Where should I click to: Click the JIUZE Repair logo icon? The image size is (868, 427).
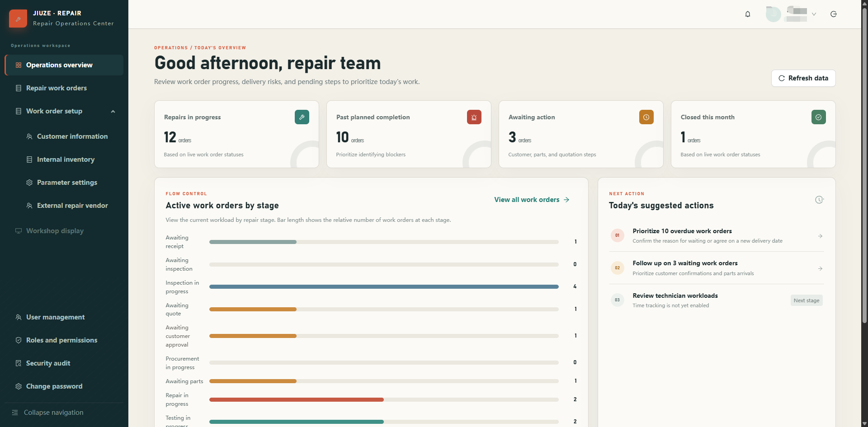tap(18, 19)
